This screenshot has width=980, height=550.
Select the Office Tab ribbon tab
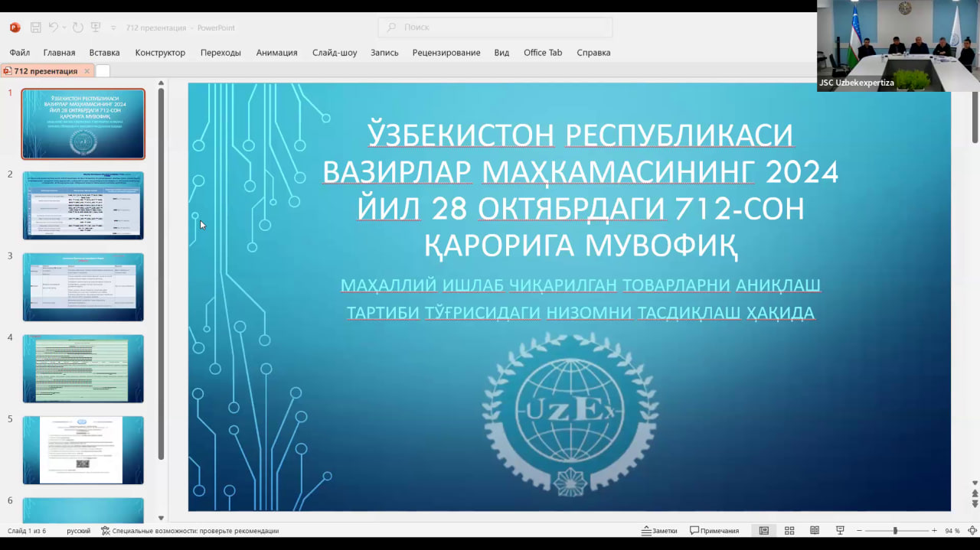click(543, 53)
